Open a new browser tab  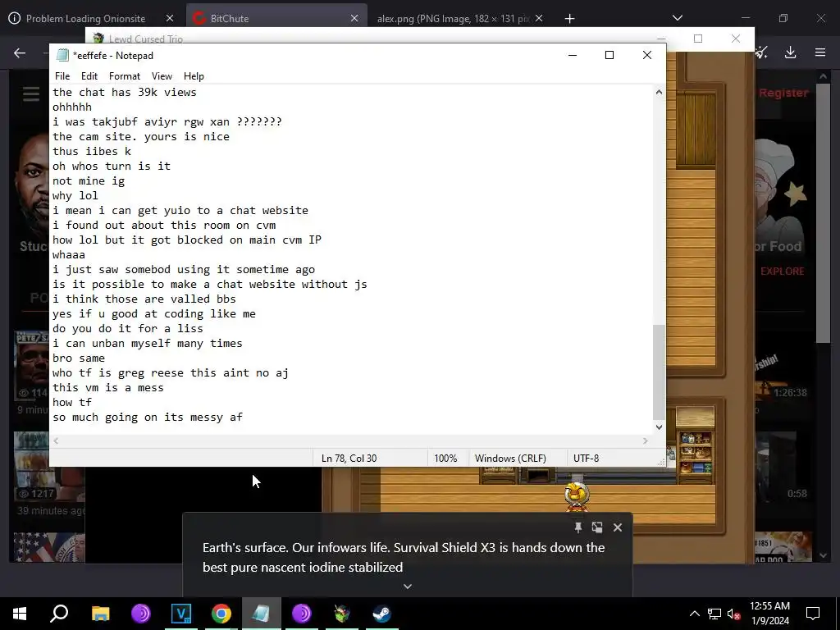point(569,19)
